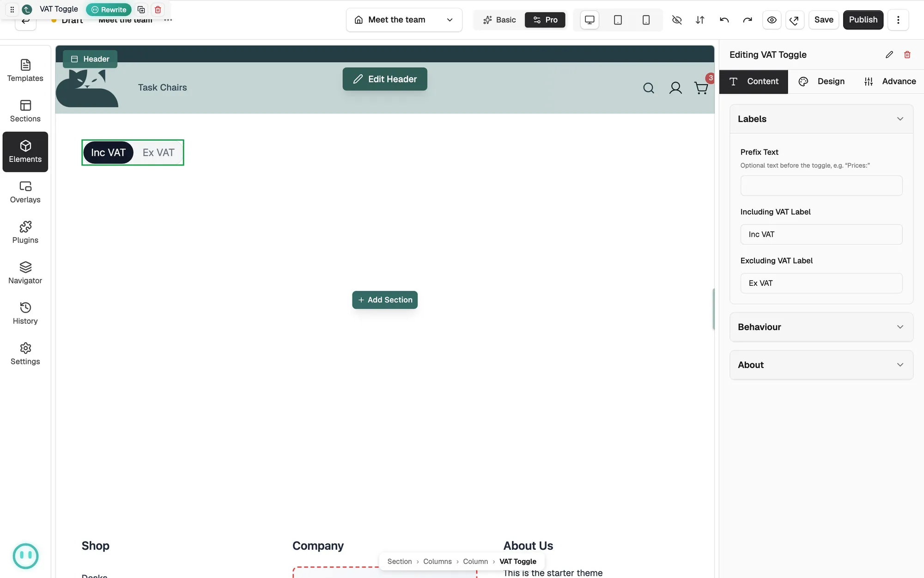Select the Content tab
Image resolution: width=924 pixels, height=578 pixels.
pos(754,81)
